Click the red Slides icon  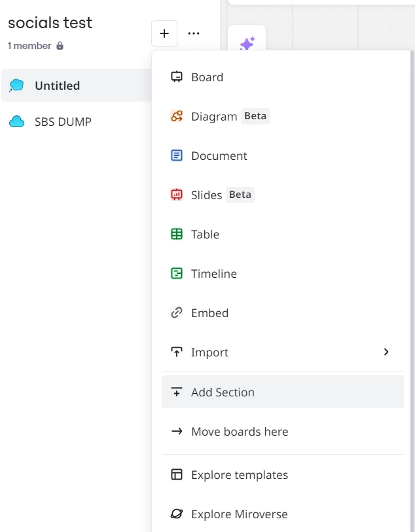(177, 195)
